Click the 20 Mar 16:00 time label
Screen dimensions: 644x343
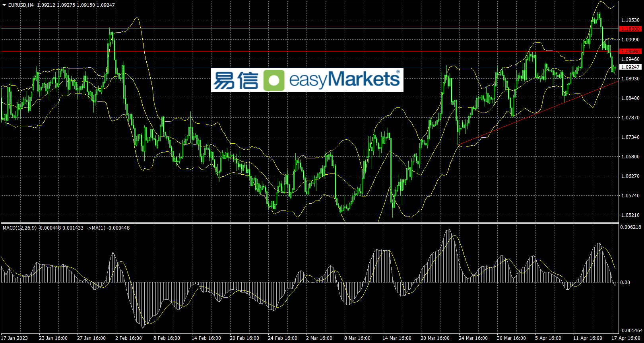(x=435, y=338)
